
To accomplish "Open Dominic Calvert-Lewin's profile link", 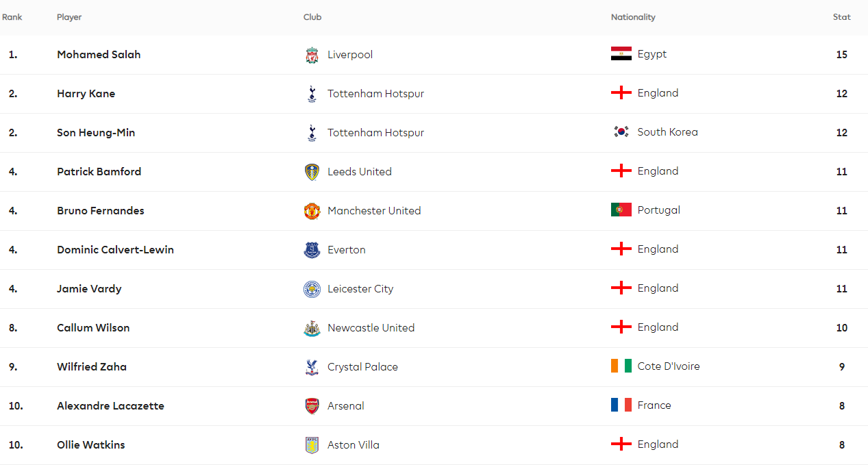I will [115, 250].
